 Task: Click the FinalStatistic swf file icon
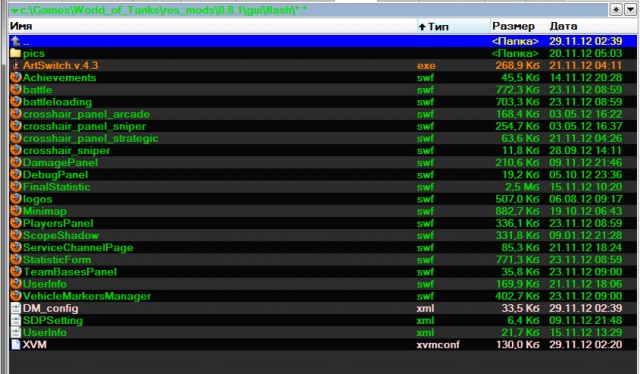point(16,187)
